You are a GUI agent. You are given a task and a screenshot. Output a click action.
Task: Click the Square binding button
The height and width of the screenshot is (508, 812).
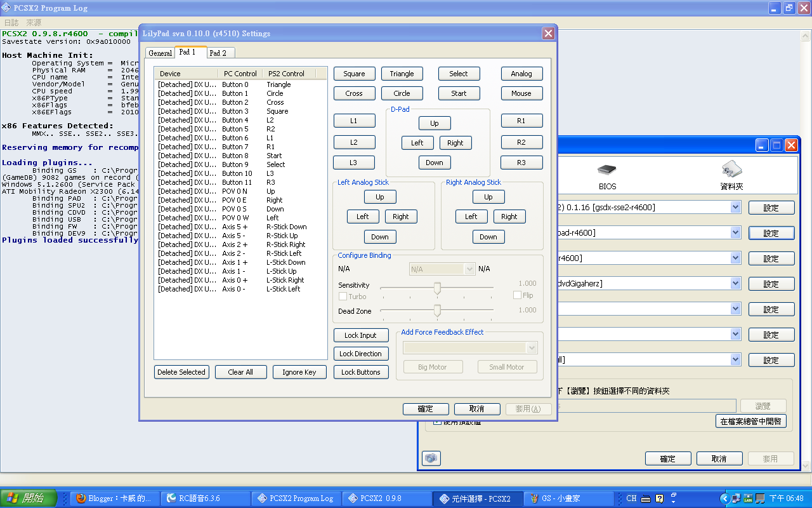pyautogui.click(x=354, y=74)
